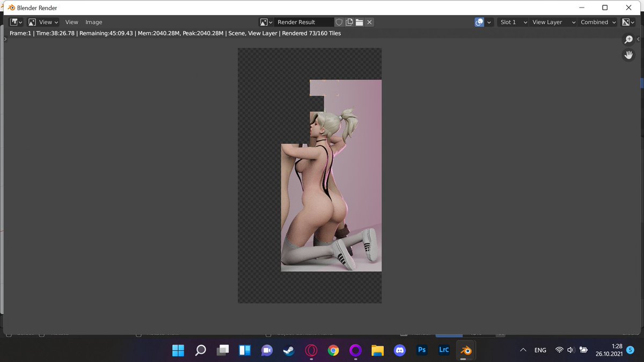Open Windows Start menu
Screen dimensions: 644x362
[178, 350]
